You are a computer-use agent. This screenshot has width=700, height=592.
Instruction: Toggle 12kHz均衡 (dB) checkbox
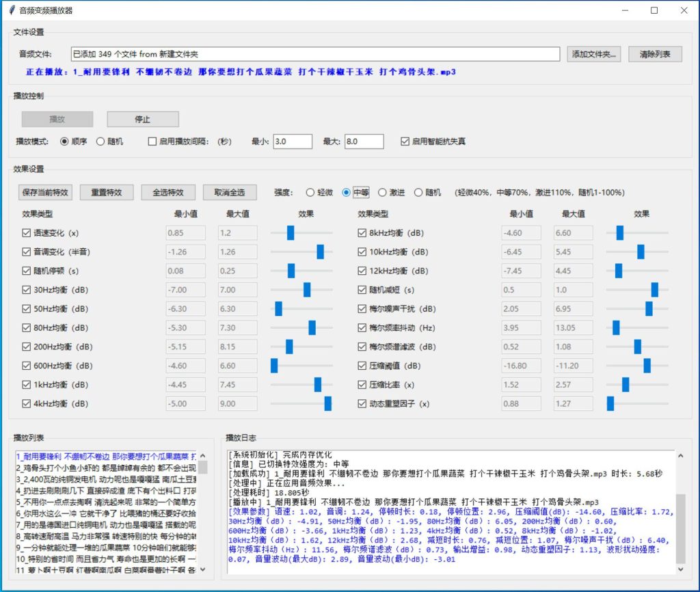362,271
